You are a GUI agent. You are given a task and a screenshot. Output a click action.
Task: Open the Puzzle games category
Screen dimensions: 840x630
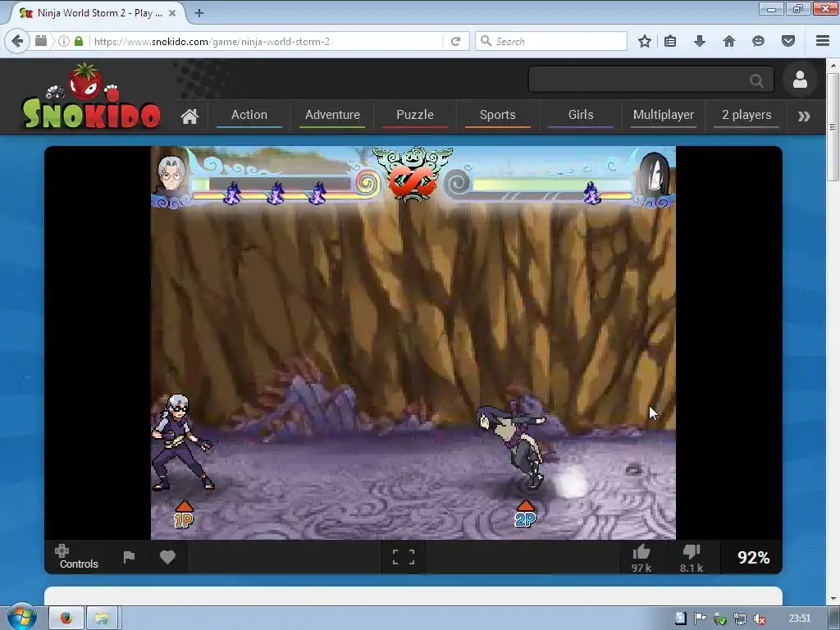[x=414, y=115]
